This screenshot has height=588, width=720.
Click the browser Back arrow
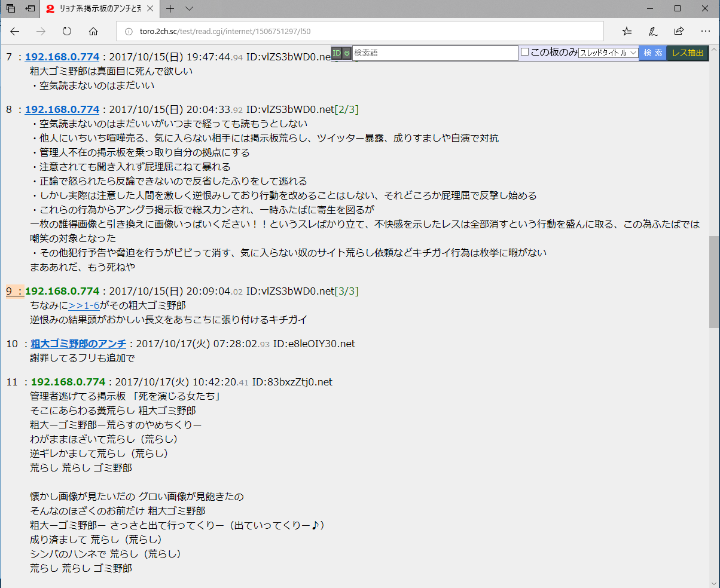point(15,31)
